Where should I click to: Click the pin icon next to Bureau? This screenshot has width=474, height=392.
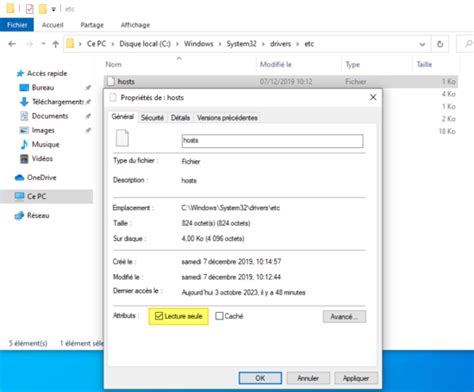(x=88, y=88)
